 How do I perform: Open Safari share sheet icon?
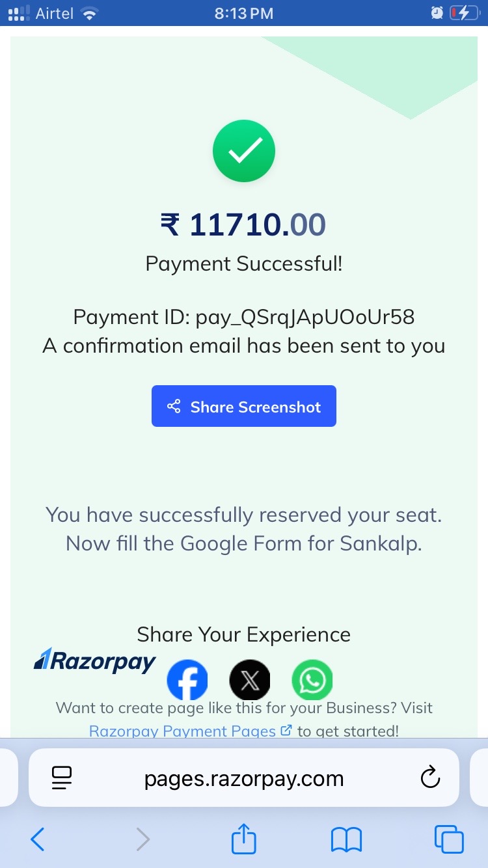pos(244,838)
